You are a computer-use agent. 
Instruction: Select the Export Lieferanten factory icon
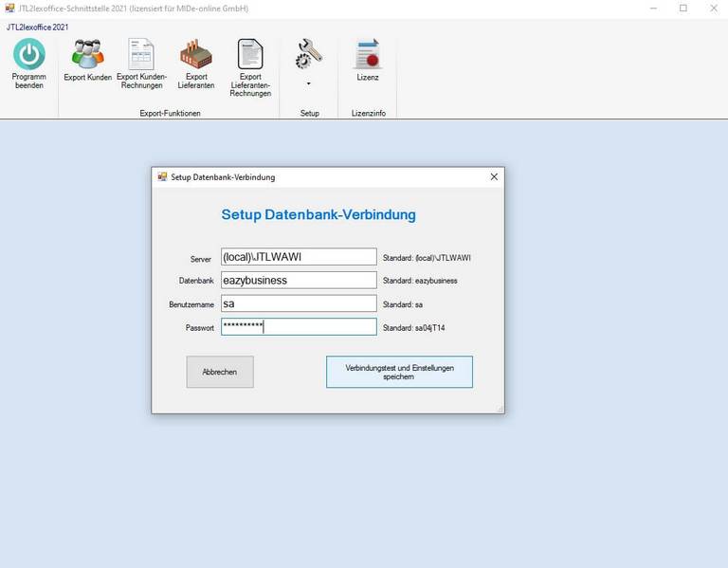(x=196, y=55)
